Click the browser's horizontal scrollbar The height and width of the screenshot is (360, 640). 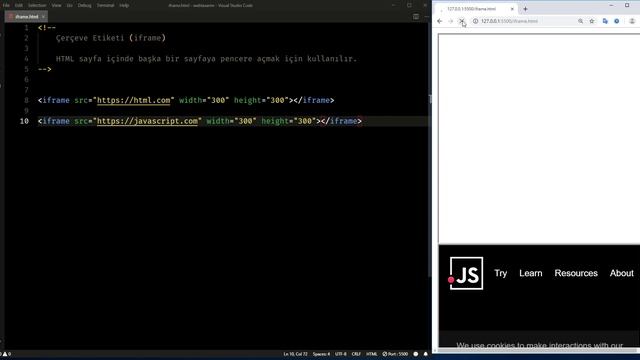tap(537, 350)
